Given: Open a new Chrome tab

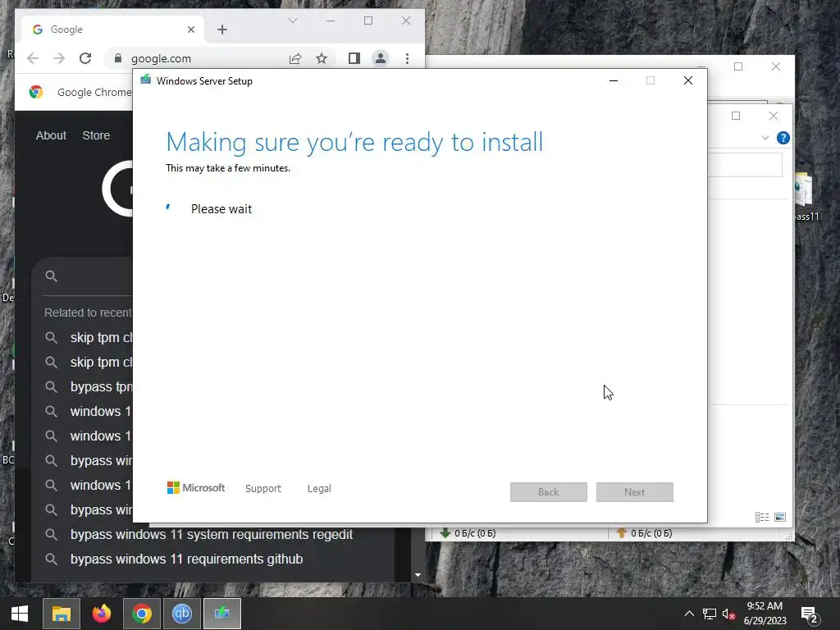Looking at the screenshot, I should point(222,30).
